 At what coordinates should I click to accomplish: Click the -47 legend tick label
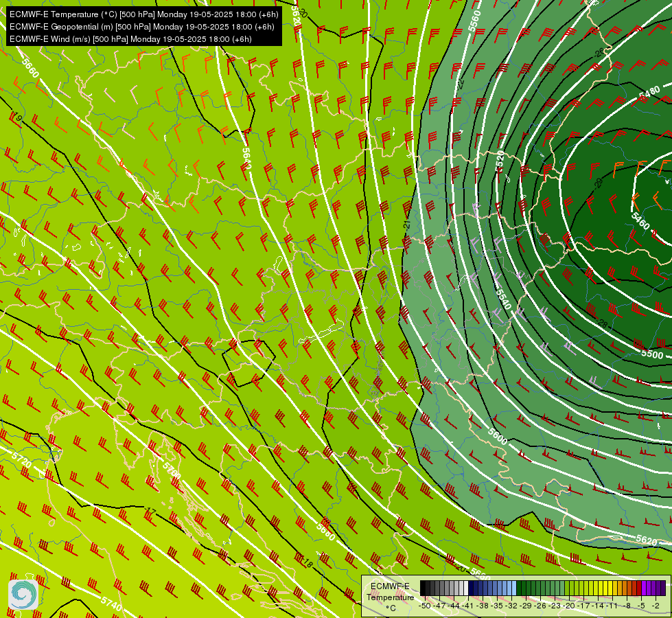click(440, 606)
